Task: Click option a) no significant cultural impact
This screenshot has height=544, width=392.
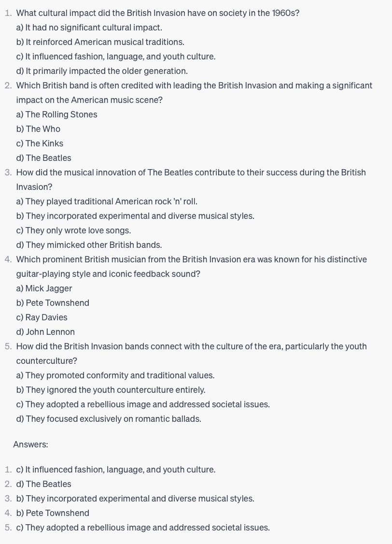Action: click(89, 28)
